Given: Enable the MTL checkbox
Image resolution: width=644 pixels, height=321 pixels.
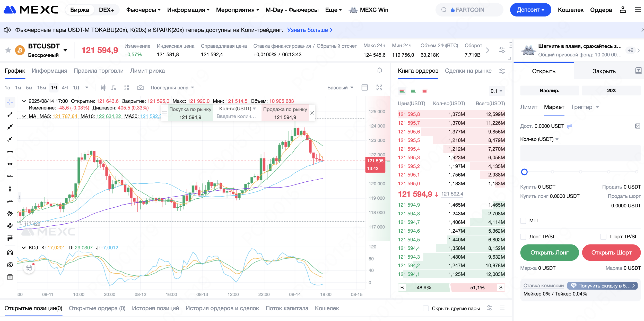Looking at the screenshot, I should 523,221.
